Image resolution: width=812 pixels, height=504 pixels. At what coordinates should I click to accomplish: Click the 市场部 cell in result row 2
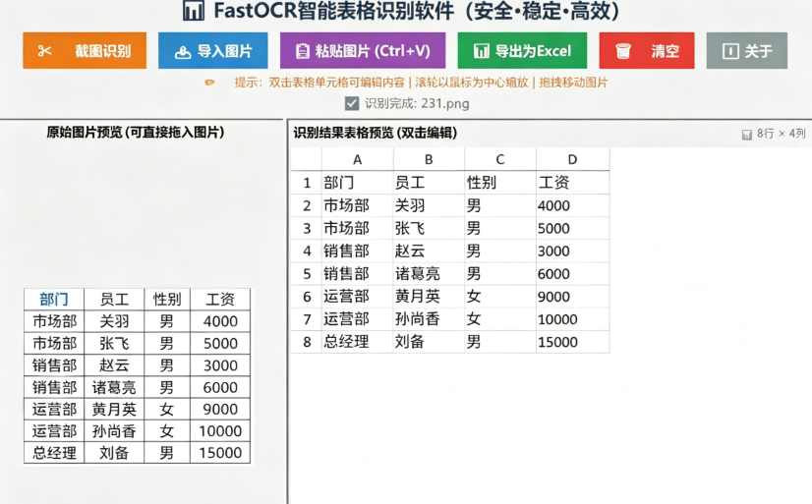click(x=357, y=205)
